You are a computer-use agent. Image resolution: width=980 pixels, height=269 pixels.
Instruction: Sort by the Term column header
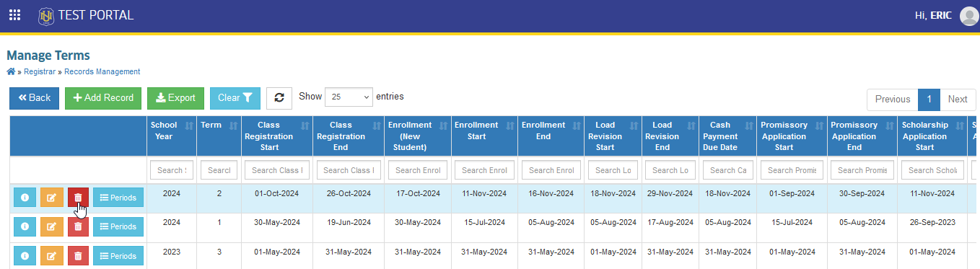tap(219, 136)
